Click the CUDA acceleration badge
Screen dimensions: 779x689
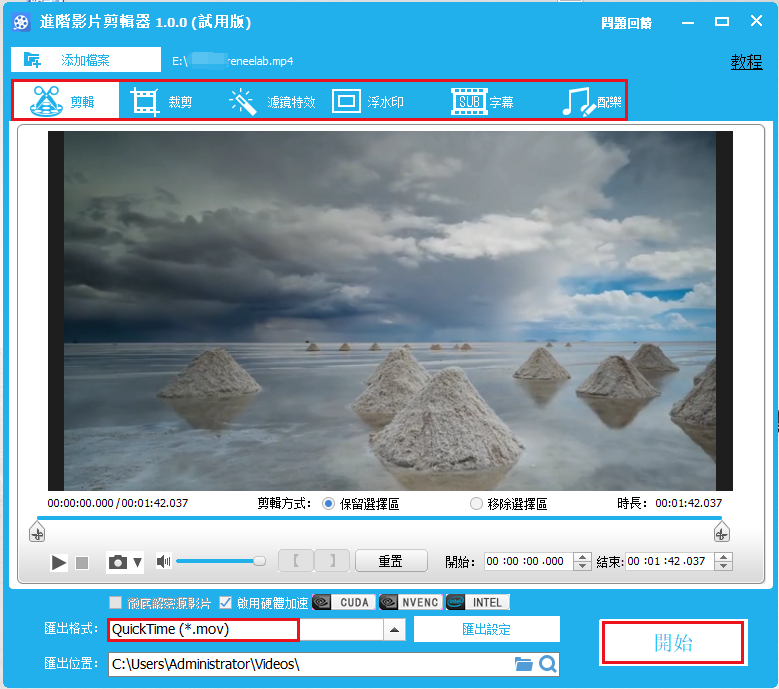(x=344, y=602)
